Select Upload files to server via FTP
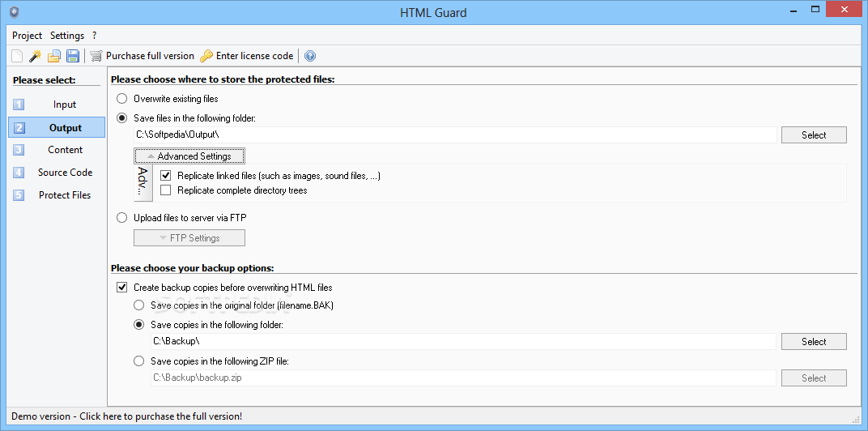Viewport: 868px width, 431px height. point(121,218)
